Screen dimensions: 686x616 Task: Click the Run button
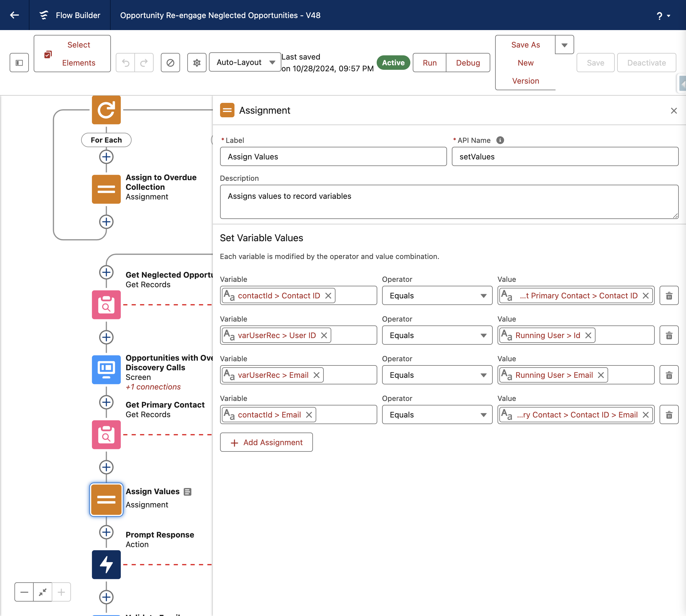(430, 63)
